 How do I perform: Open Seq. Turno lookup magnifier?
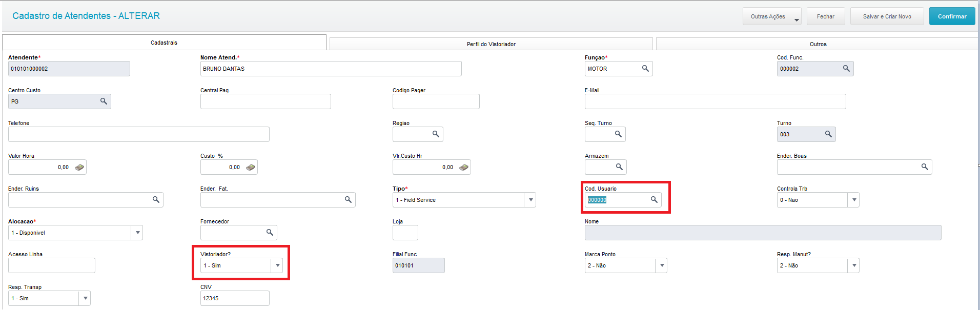click(x=618, y=134)
